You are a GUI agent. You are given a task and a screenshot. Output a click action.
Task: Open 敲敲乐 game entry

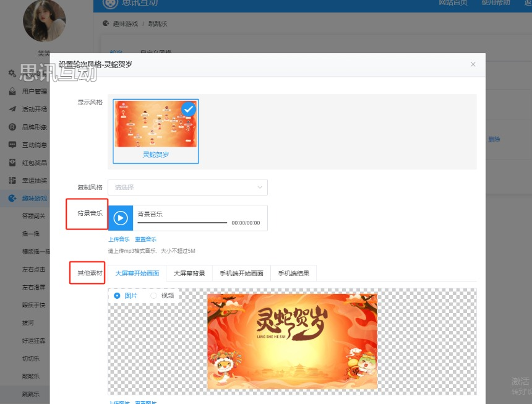31,376
